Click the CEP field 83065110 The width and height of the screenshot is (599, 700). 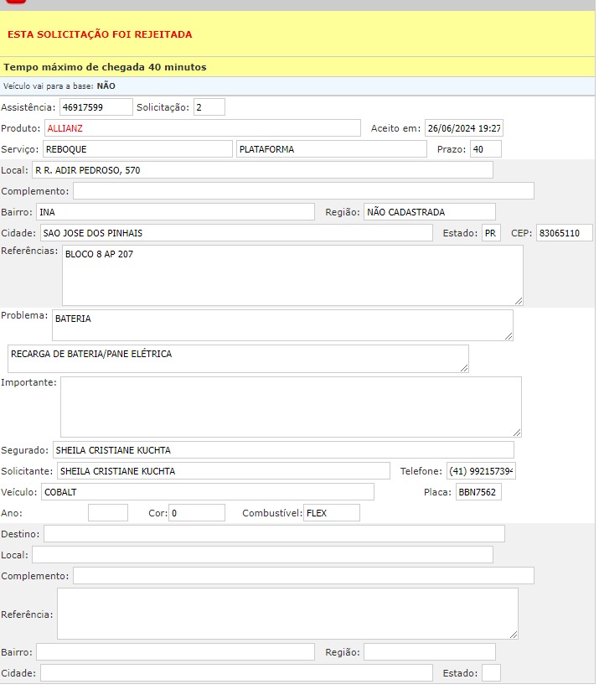tap(564, 233)
